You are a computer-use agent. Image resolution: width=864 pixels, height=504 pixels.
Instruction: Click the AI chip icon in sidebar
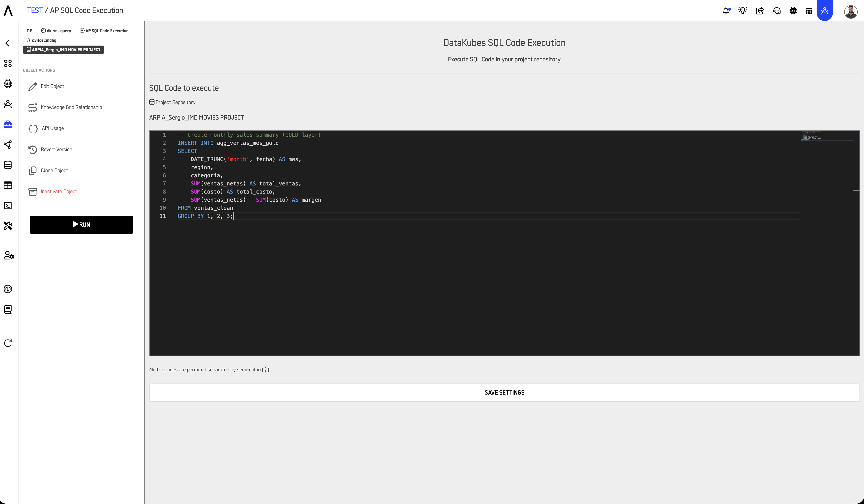pos(8,84)
